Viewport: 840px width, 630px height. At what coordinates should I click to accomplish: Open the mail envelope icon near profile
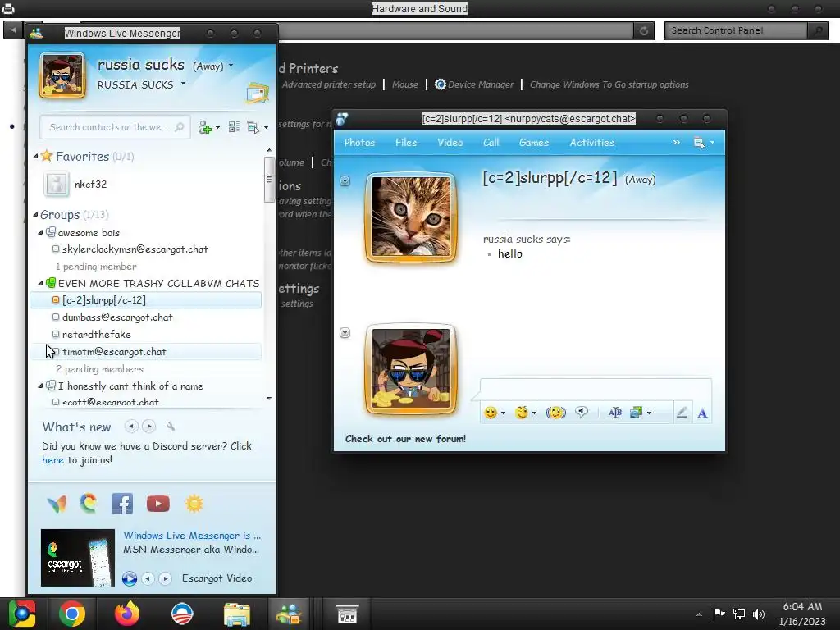257,94
